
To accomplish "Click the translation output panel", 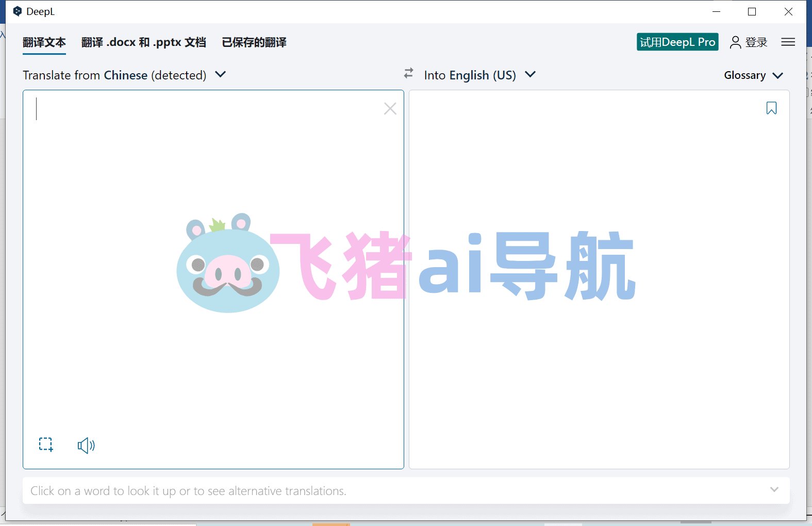I will 599,280.
